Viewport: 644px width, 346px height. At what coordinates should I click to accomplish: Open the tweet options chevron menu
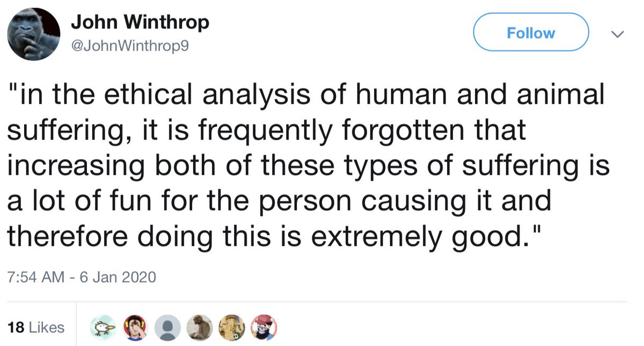[618, 34]
